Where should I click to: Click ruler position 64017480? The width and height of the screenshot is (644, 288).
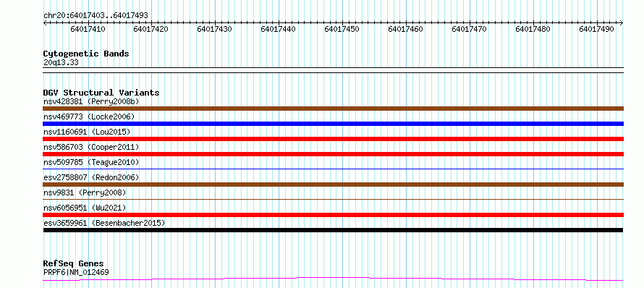(x=533, y=29)
